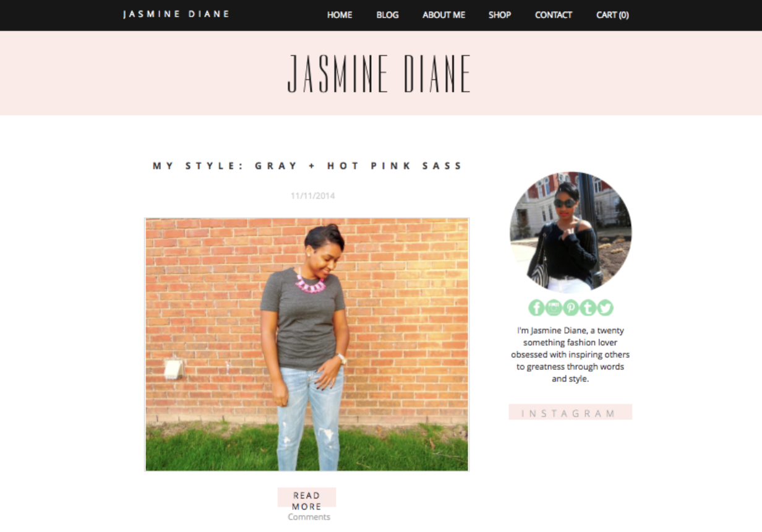The image size is (762, 532).
Task: Click the 11/11/2014 post date
Action: 313,195
